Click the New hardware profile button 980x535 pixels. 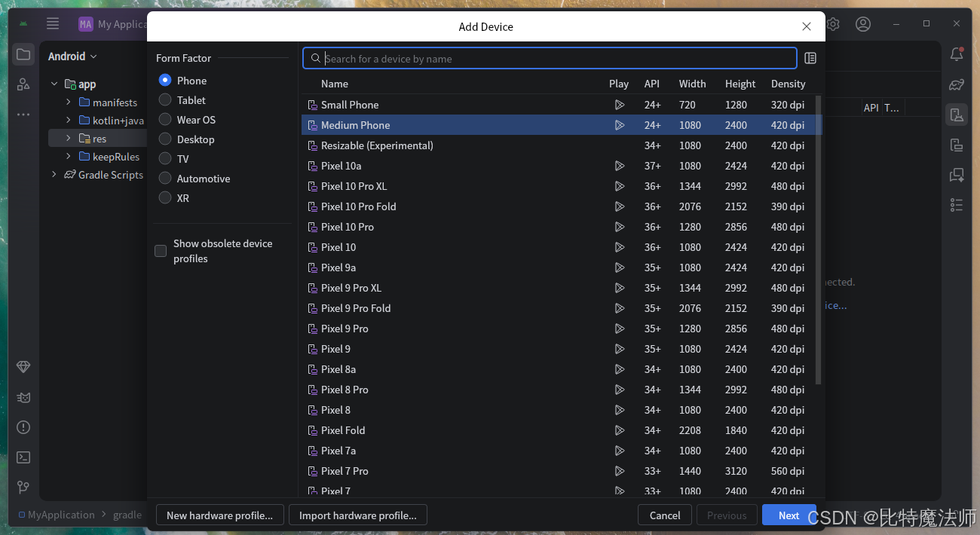point(220,515)
